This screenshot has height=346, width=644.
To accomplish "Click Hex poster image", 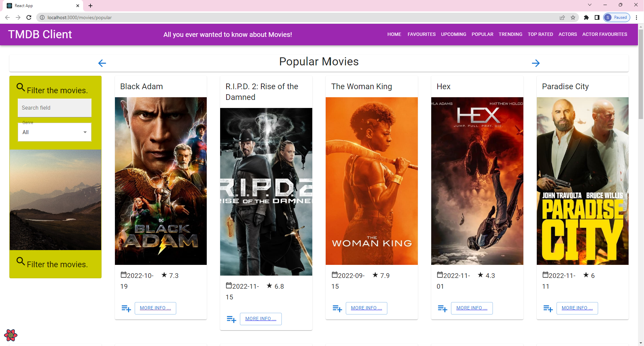I will (x=477, y=181).
